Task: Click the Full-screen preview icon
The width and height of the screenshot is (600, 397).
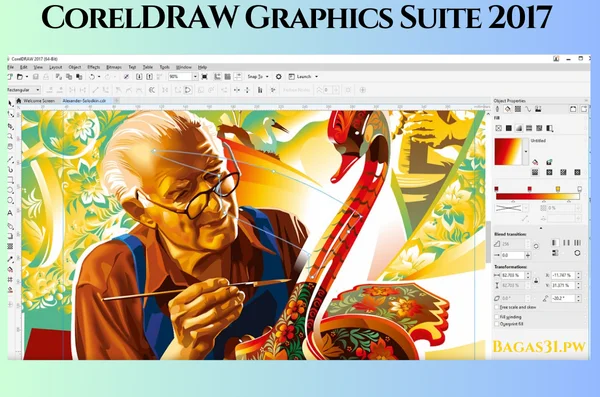Action: coord(205,77)
